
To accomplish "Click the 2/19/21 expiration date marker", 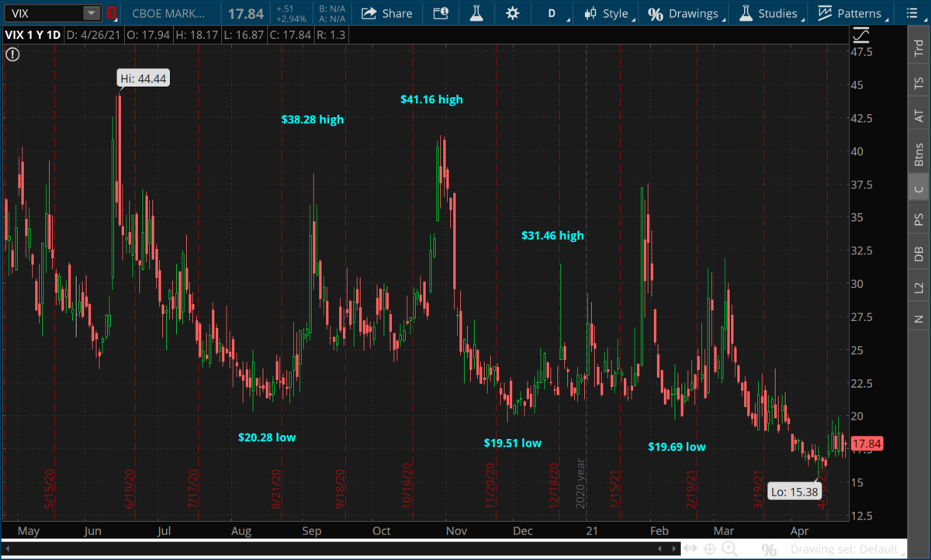I will point(690,489).
